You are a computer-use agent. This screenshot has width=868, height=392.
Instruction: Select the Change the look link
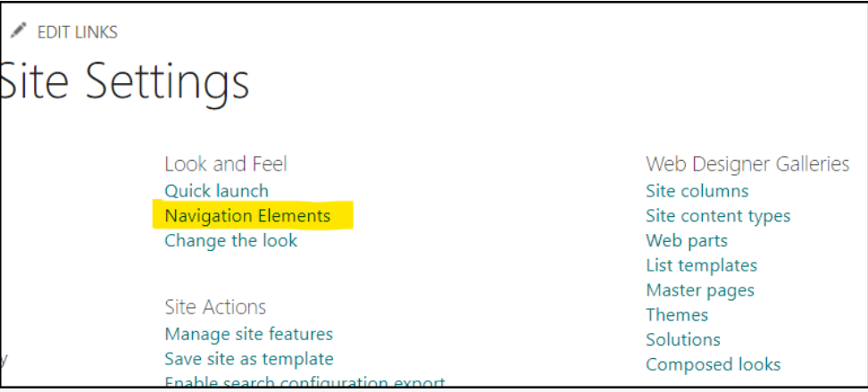pyautogui.click(x=230, y=240)
